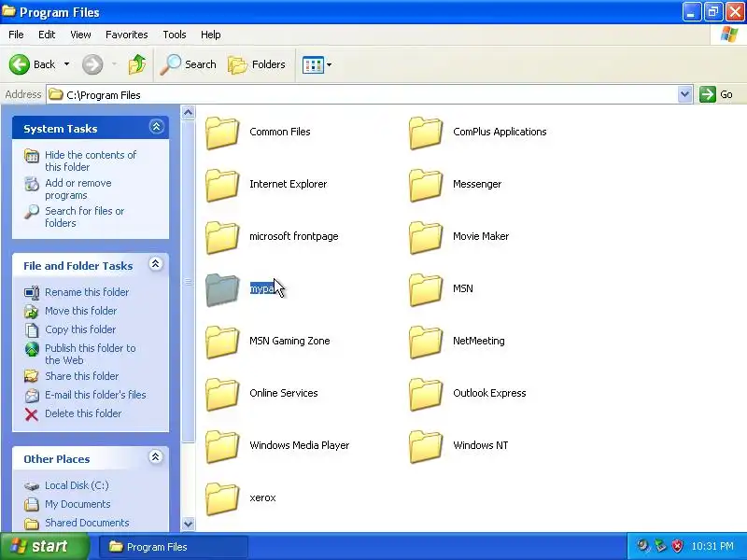Select the Common Files folder icon
Screen dimensions: 747x560
point(222,133)
